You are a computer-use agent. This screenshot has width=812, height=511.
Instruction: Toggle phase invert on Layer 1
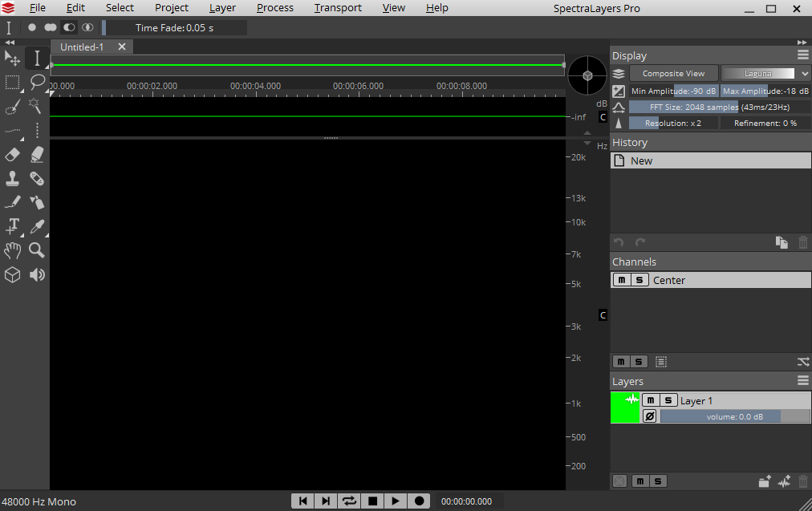(650, 416)
